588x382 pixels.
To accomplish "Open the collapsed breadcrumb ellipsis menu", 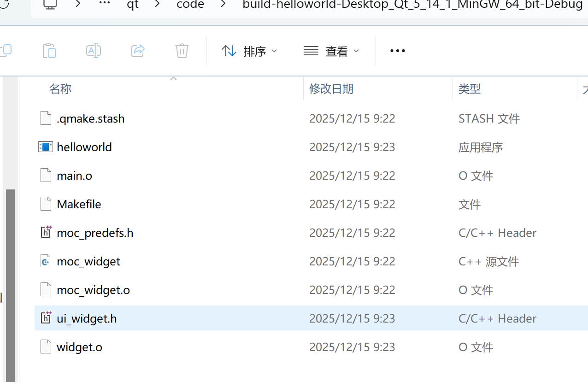I will (104, 5).
